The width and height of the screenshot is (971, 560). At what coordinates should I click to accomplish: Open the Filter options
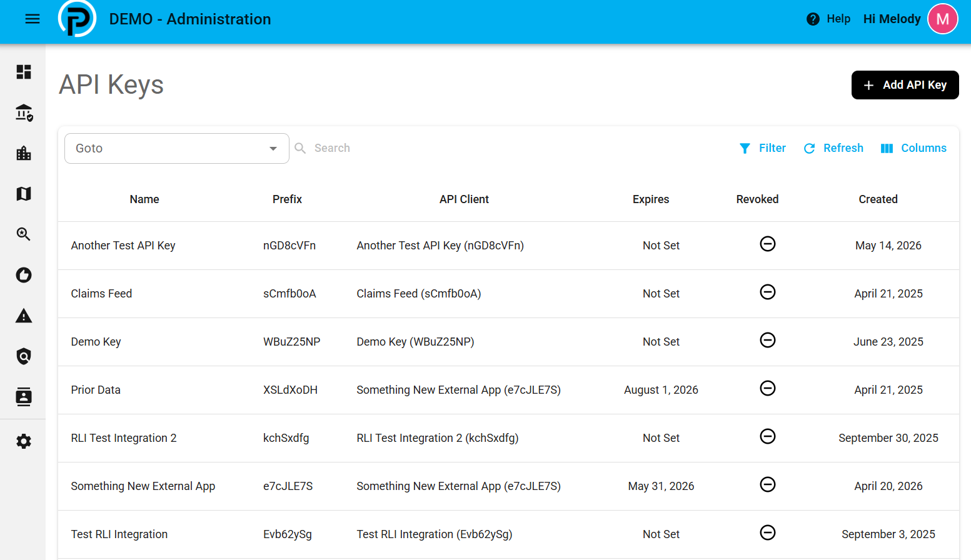[763, 148]
